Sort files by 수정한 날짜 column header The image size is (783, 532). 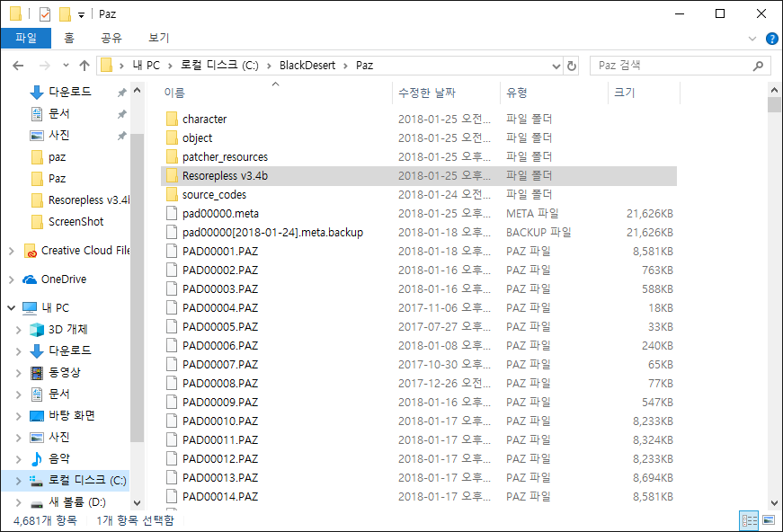[x=425, y=93]
